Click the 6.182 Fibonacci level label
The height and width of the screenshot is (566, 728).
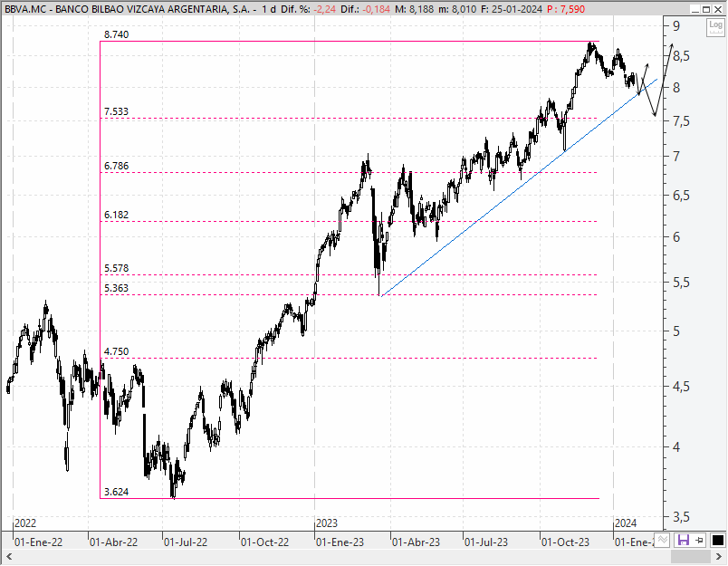[116, 215]
